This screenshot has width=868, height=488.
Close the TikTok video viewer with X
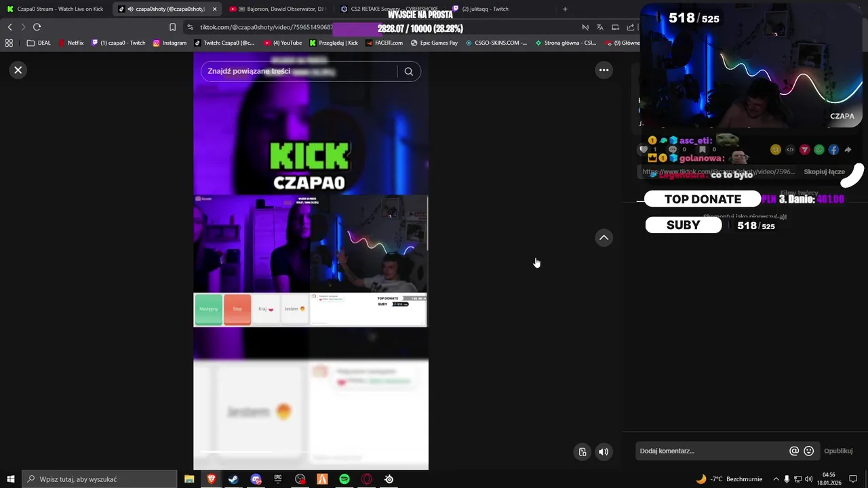coord(18,70)
